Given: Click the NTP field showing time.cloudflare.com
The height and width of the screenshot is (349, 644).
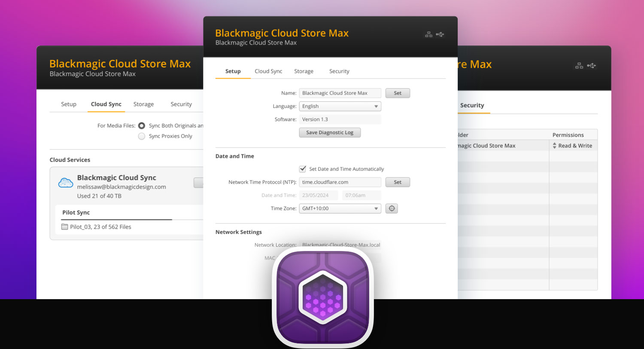Looking at the screenshot, I should click(340, 182).
